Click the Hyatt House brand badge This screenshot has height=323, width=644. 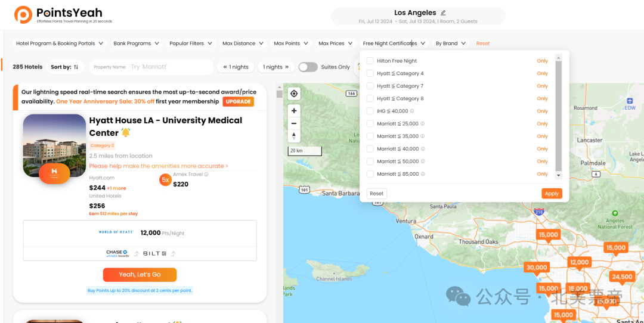click(x=54, y=173)
